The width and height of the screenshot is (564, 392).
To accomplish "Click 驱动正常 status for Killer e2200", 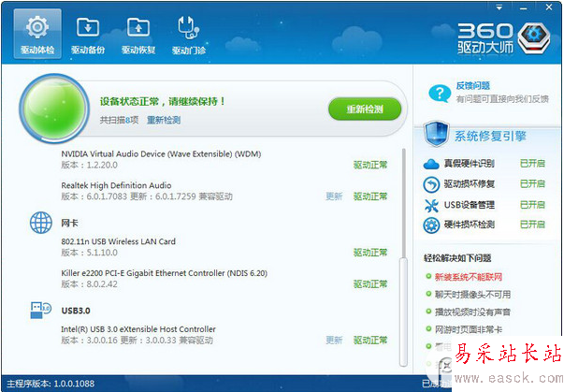I will [370, 284].
